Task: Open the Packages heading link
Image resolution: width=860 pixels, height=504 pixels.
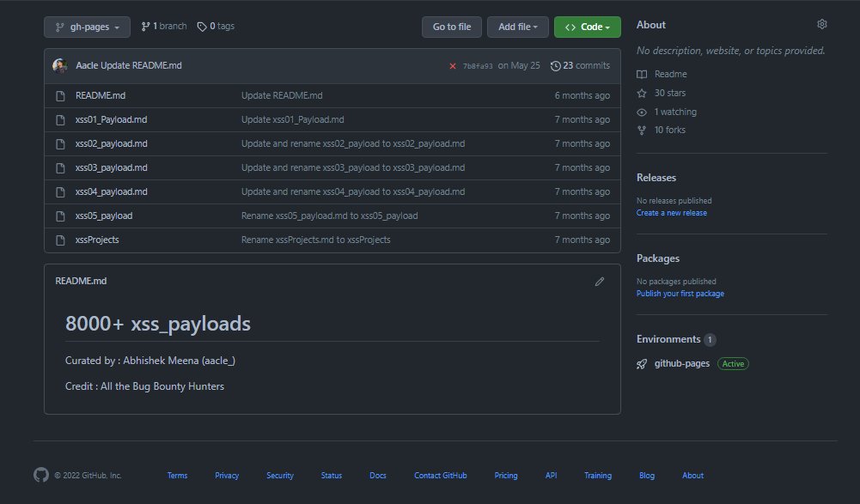Action: pos(658,258)
